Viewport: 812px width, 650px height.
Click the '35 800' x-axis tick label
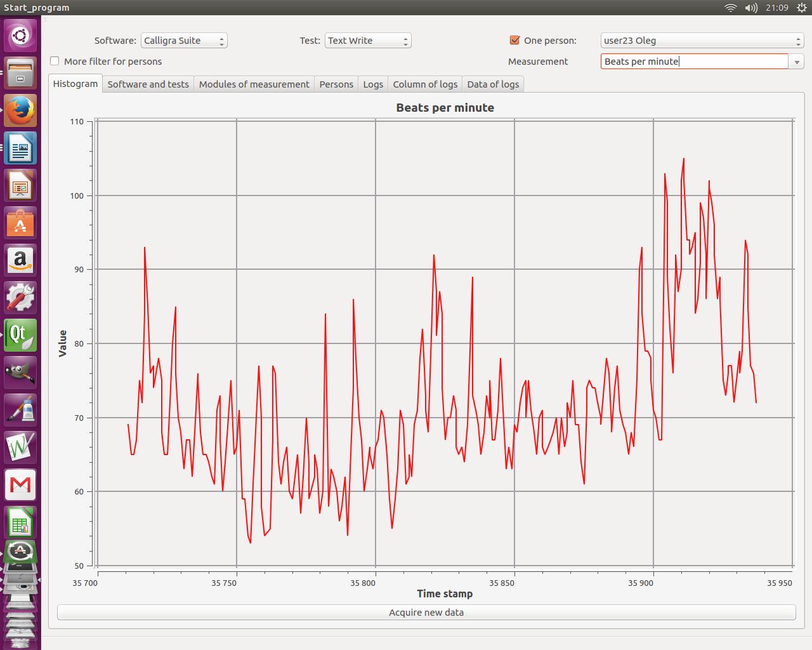click(363, 583)
